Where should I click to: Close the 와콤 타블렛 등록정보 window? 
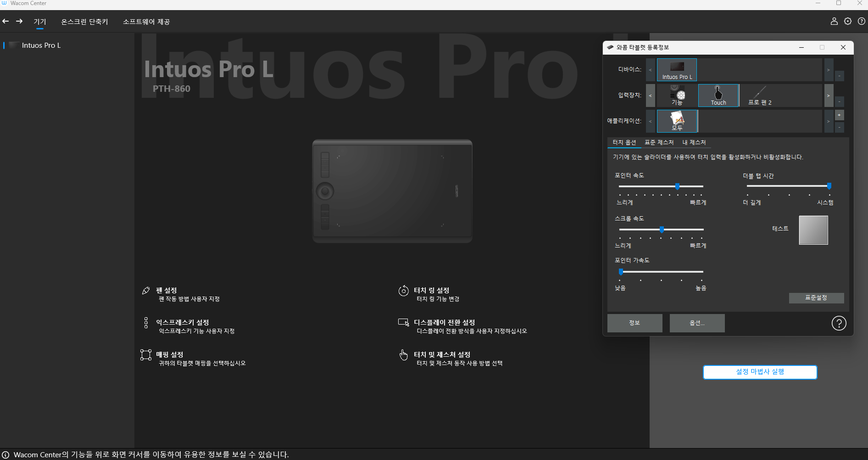coord(843,47)
